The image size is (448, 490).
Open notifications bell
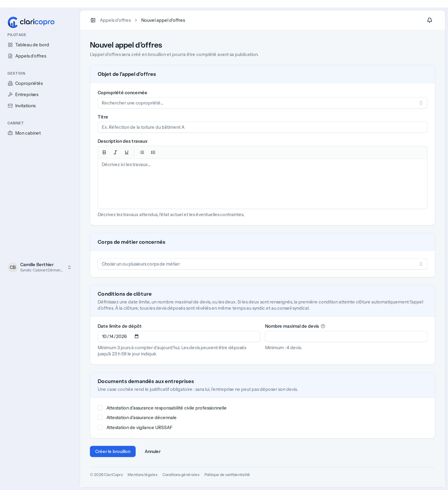coord(429,20)
